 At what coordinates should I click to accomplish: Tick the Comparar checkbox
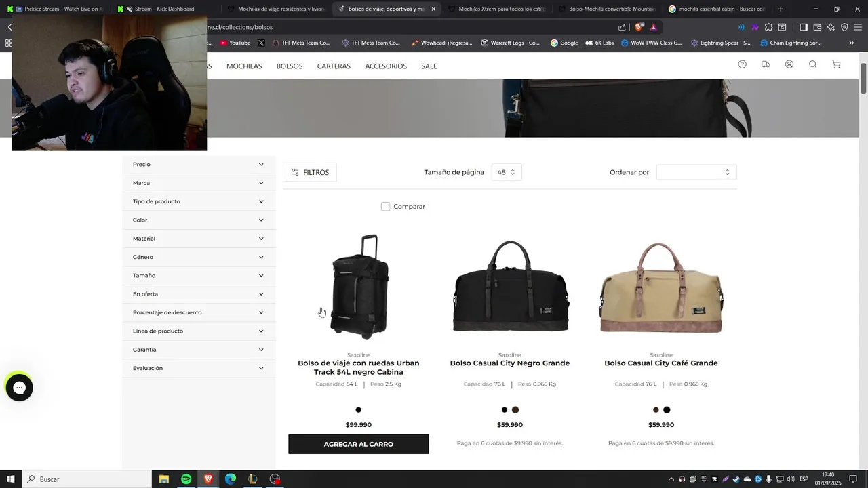click(386, 206)
